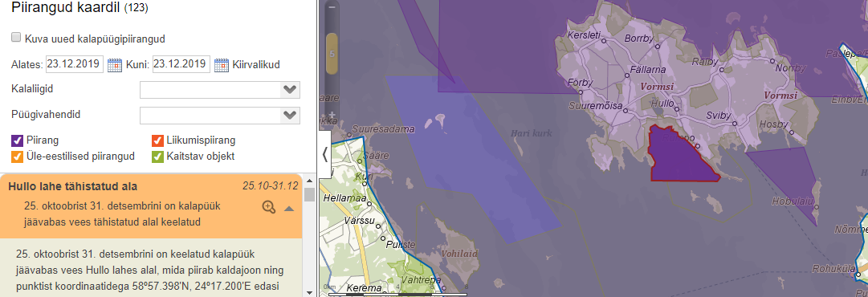Enable Kuva uued kalapüügipiirangud checkbox
The image size is (868, 297).
point(17,39)
